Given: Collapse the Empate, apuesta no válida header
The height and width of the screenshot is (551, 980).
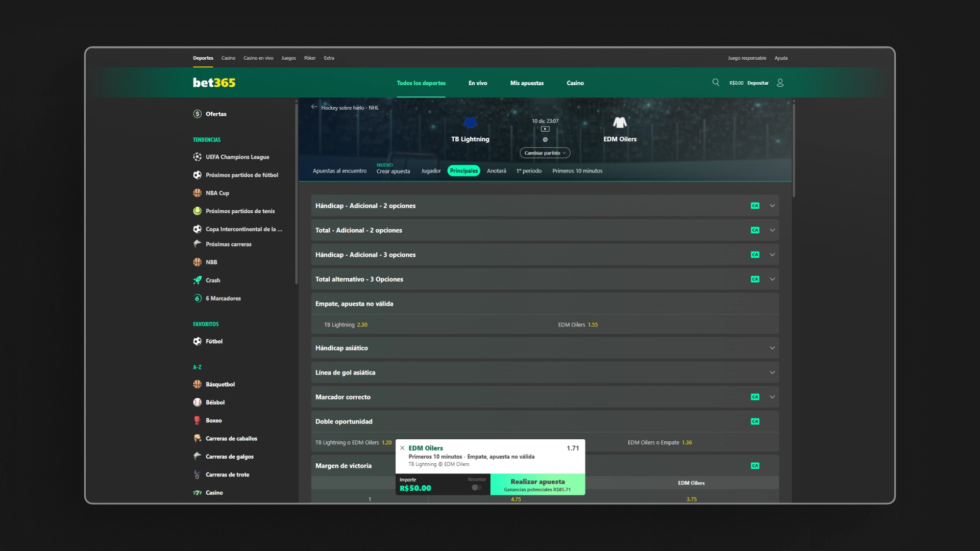Looking at the screenshot, I should (x=545, y=304).
